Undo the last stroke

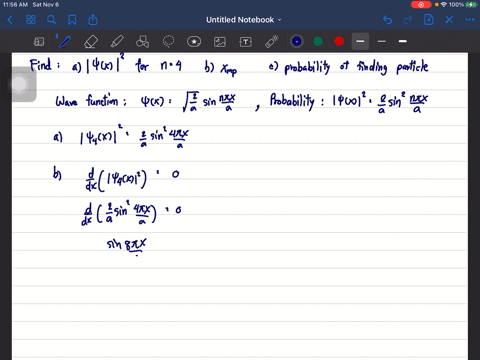point(387,20)
